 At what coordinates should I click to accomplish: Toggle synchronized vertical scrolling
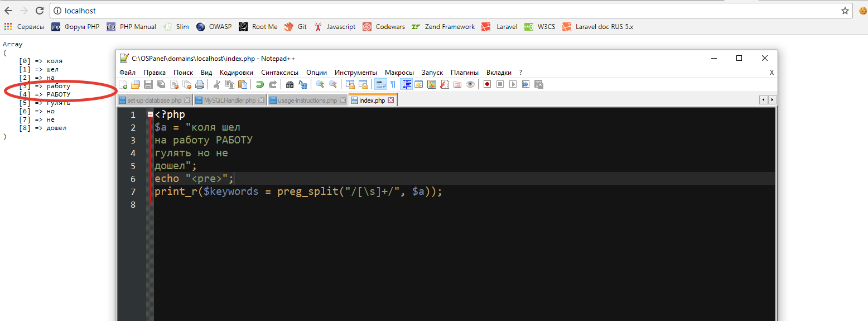350,84
